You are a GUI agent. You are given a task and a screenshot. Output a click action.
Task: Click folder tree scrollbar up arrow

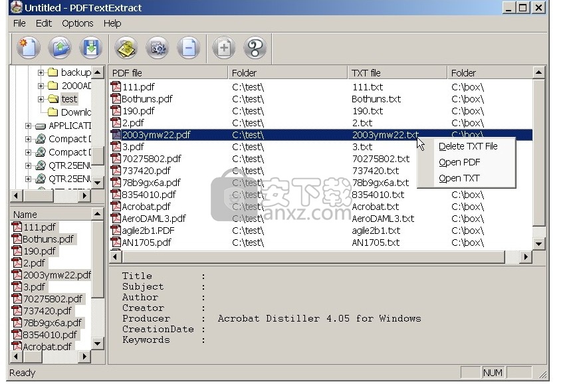click(97, 72)
